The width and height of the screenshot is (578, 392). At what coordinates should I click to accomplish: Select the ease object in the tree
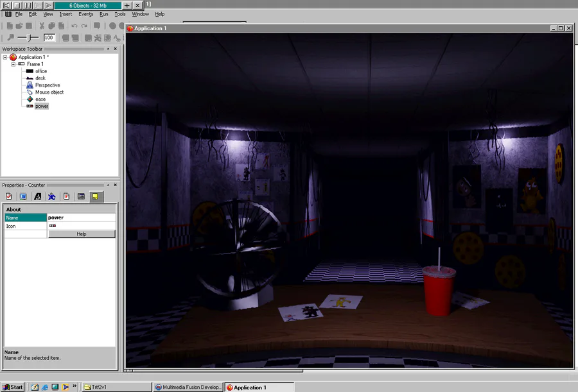pyautogui.click(x=40, y=99)
